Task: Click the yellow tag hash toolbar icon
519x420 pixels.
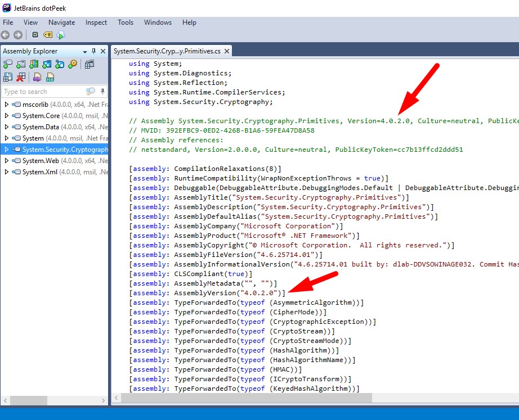Action: tap(48, 34)
